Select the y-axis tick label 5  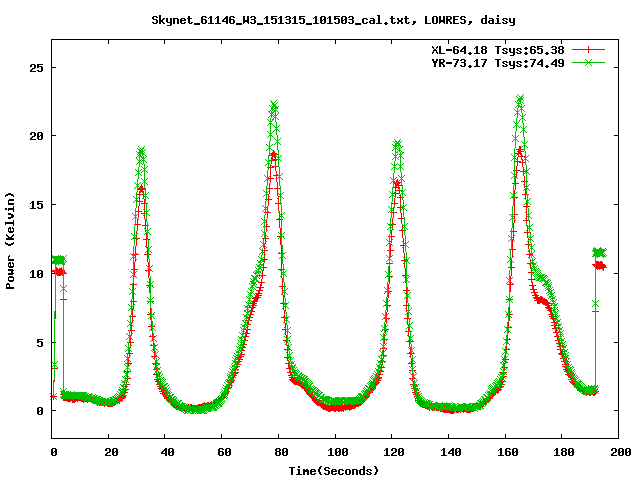[40, 342]
